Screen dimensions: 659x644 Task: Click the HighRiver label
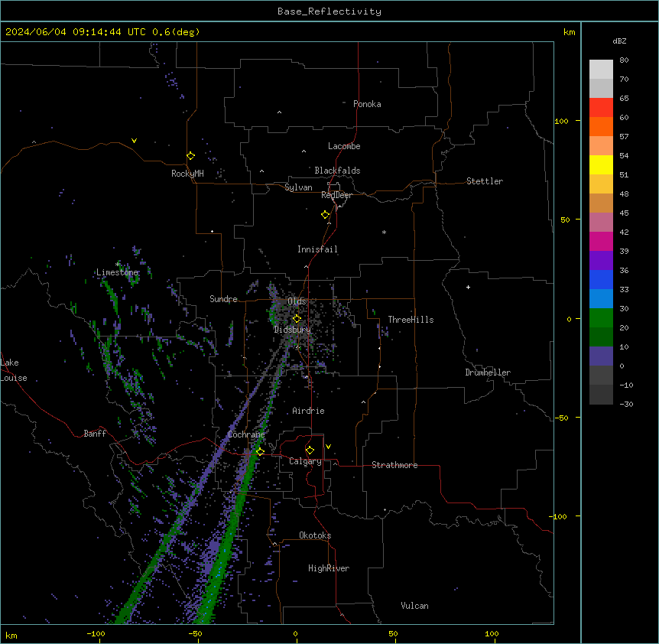click(329, 568)
